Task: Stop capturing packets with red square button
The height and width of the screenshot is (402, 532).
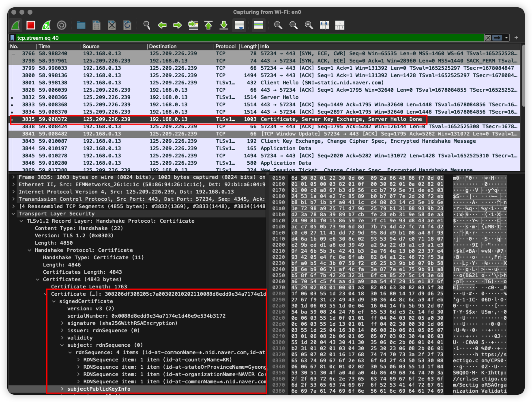Action: (31, 26)
